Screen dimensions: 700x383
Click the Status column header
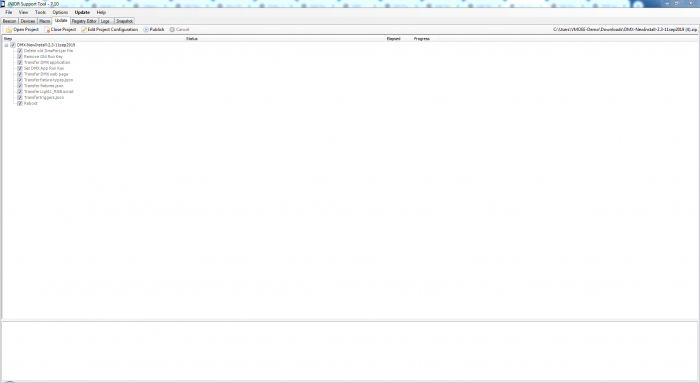tap(192, 39)
